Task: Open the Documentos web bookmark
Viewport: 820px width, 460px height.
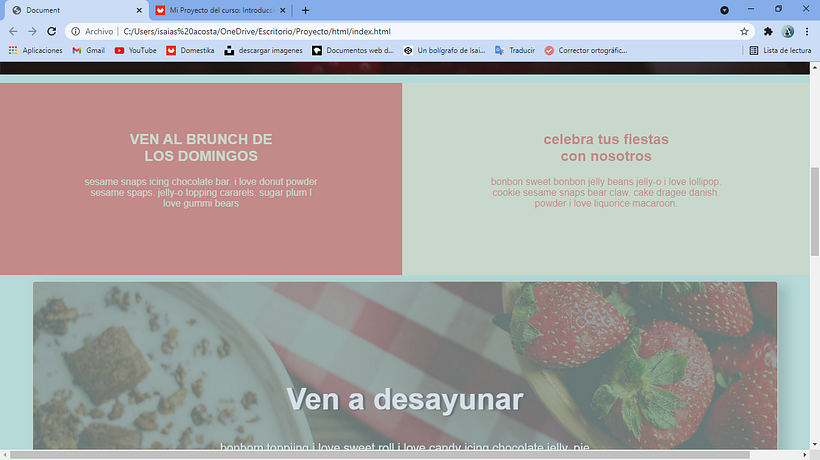Action: tap(353, 50)
